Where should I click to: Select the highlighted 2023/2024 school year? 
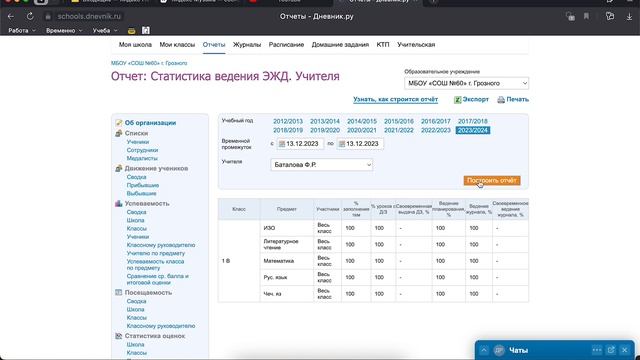tap(473, 131)
